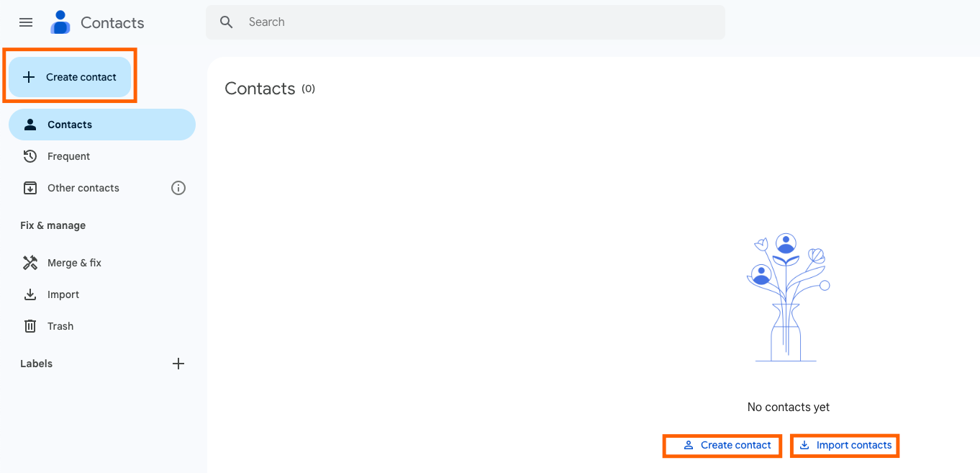Image resolution: width=980 pixels, height=473 pixels.
Task: Click the Import download arrow icon in sidebar
Action: [x=30, y=294]
